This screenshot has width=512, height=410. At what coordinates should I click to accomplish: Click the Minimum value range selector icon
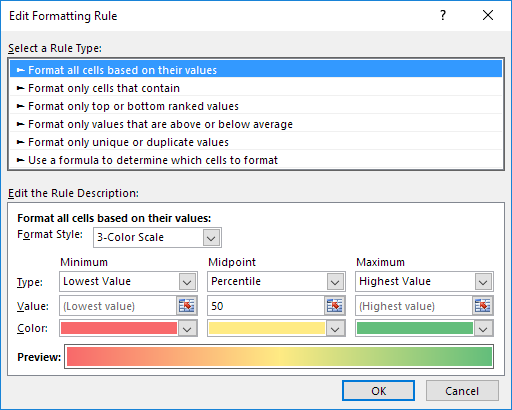(x=187, y=305)
